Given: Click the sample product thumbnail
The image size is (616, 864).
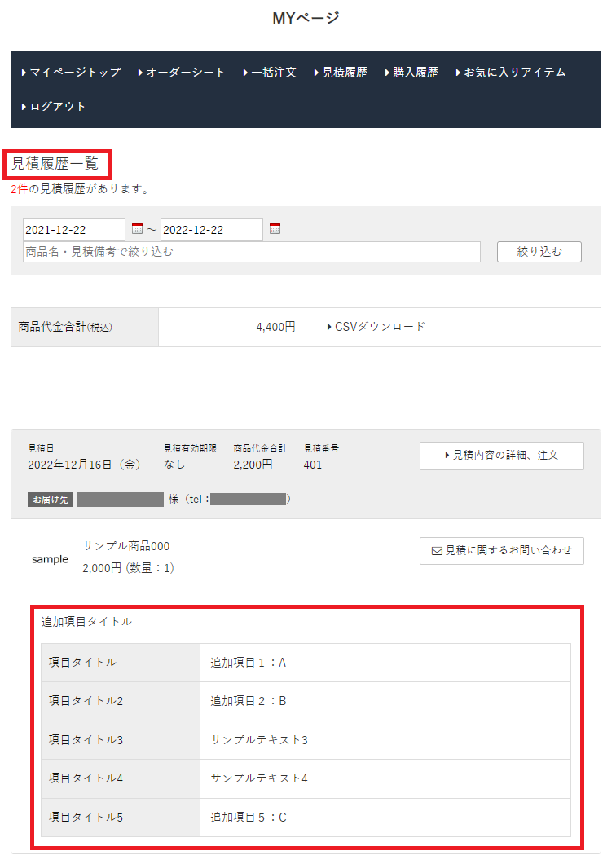Looking at the screenshot, I should [x=51, y=559].
